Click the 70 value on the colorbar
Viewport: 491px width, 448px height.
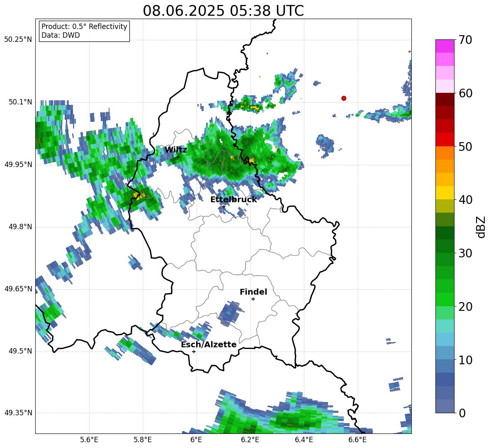465,40
